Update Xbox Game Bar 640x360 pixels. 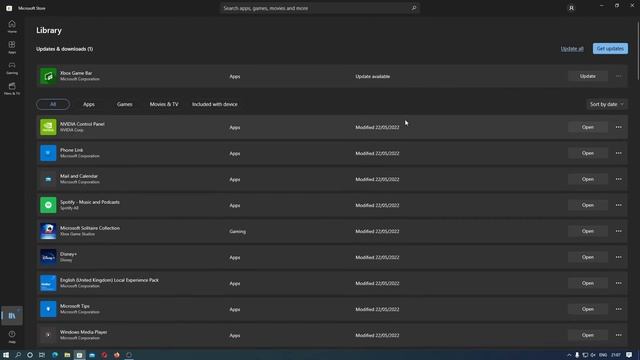(x=588, y=76)
